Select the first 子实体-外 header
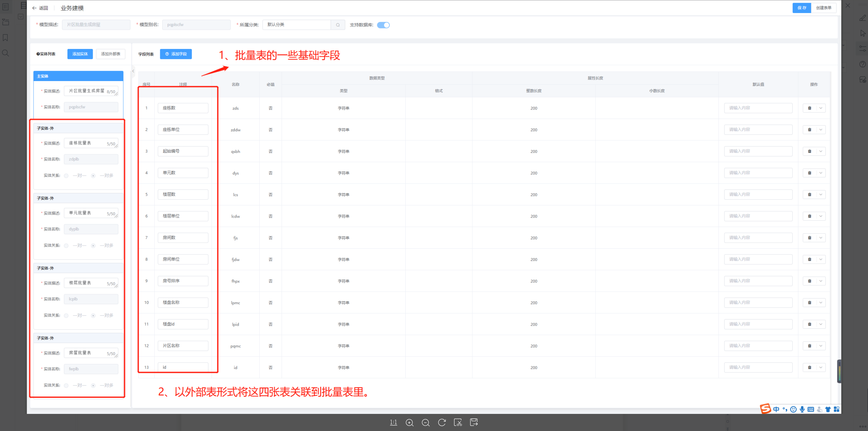868x431 pixels. click(78, 128)
